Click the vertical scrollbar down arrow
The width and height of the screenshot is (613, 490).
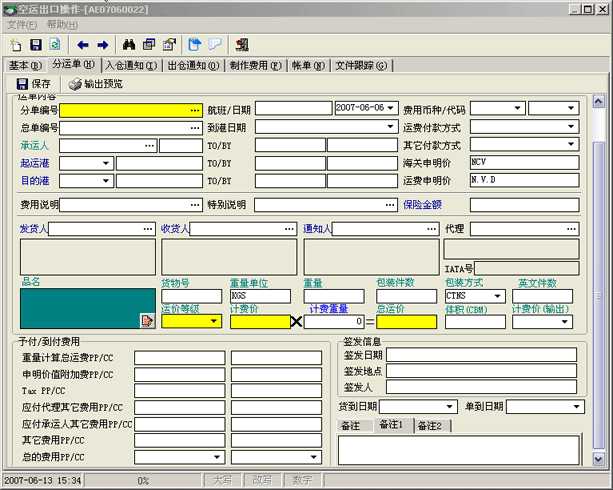[599, 459]
